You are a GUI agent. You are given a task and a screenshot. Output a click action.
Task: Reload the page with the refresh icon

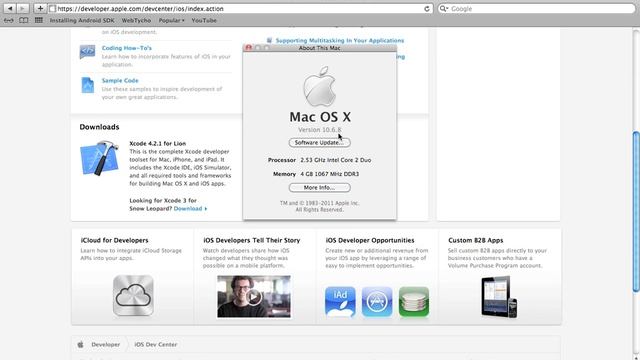427,9
